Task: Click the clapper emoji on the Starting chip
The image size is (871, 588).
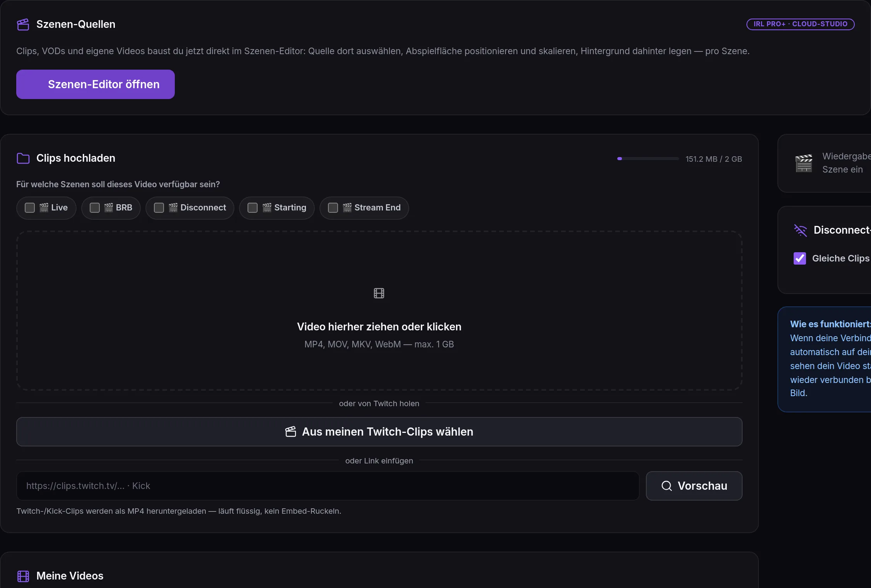Action: pos(267,208)
